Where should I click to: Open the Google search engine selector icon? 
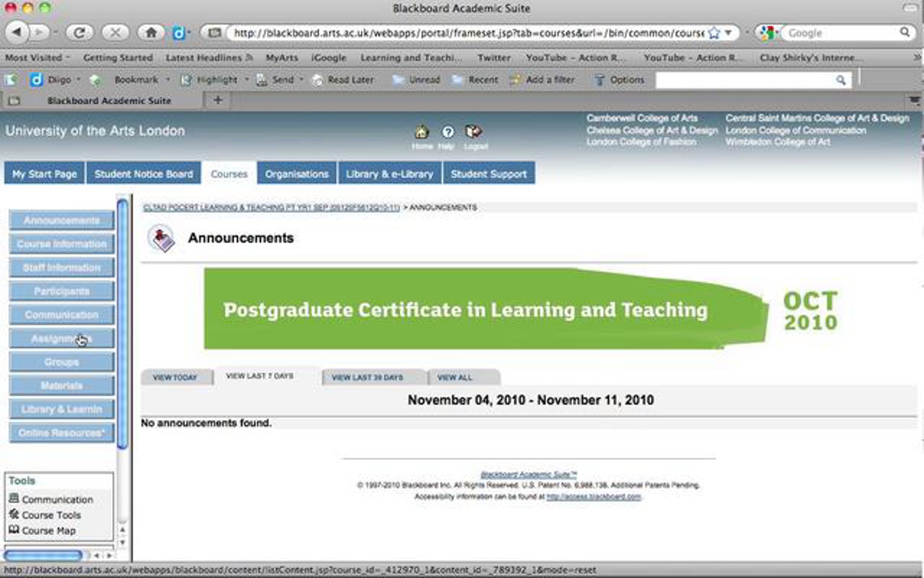[x=767, y=33]
